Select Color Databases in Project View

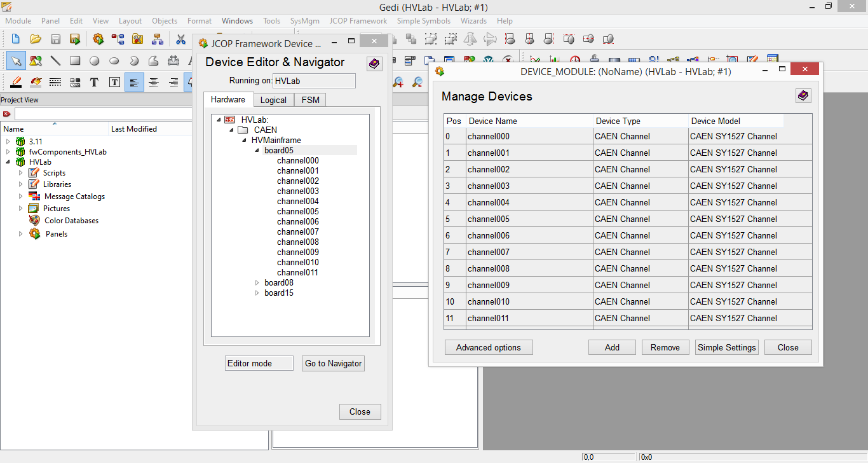tap(71, 220)
